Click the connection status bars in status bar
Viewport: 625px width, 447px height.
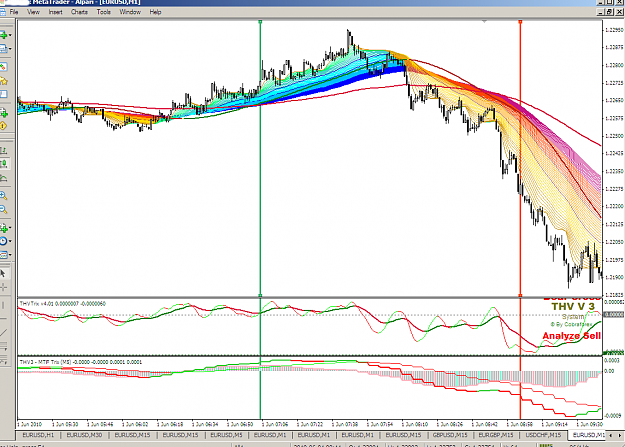click(546, 445)
